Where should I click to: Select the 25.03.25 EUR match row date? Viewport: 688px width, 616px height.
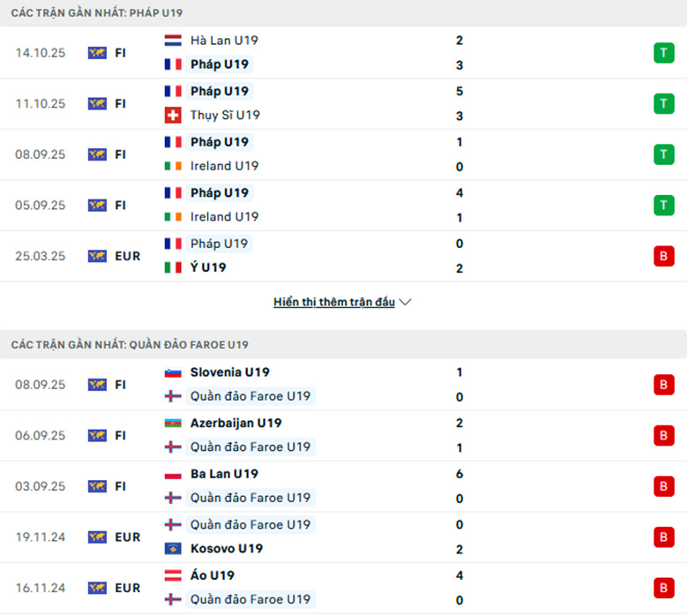(x=41, y=256)
